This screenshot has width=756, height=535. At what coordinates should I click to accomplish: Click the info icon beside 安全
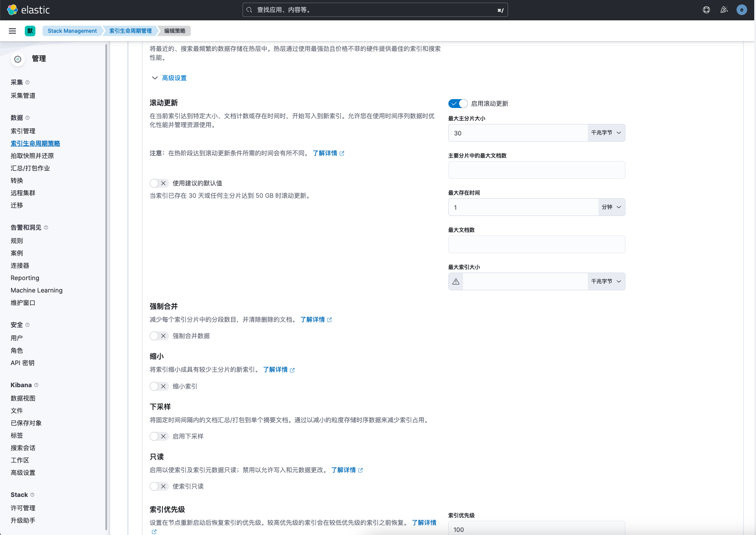click(x=27, y=325)
